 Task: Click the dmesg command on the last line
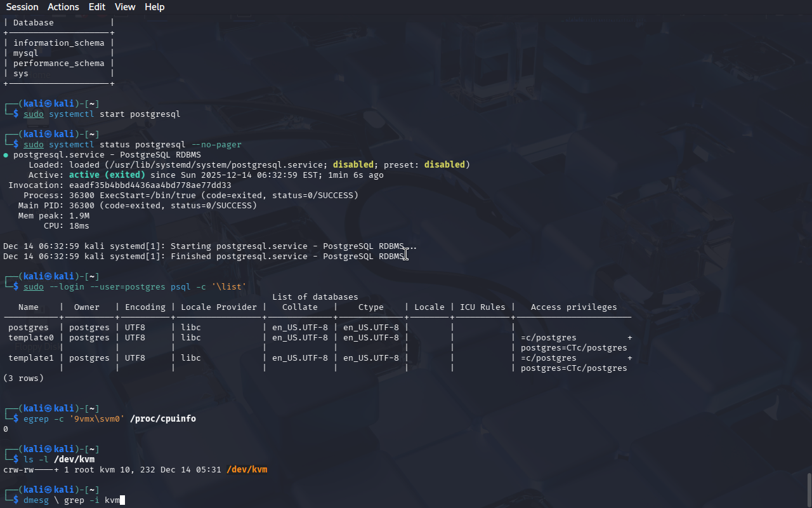pos(36,500)
